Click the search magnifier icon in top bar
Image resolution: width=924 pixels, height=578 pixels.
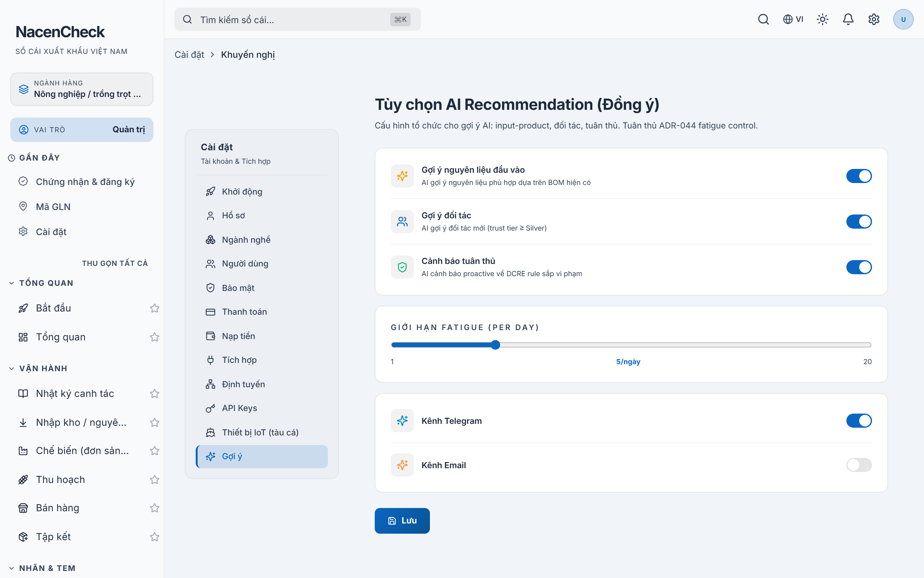(x=763, y=19)
